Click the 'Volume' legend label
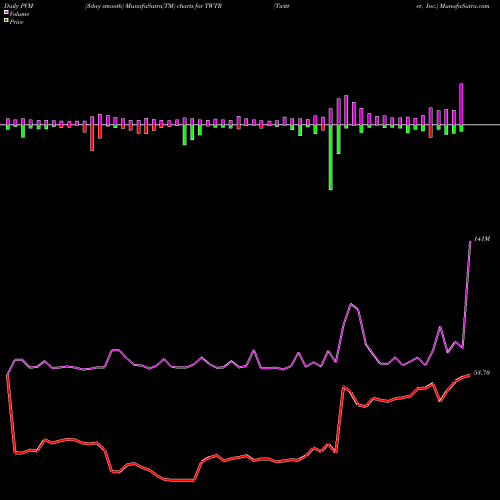 pyautogui.click(x=19, y=14)
